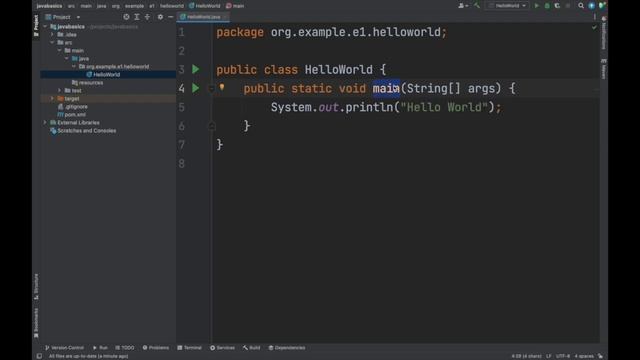The height and width of the screenshot is (360, 640).
Task: Fold the main method at line 4
Action: (x=211, y=88)
